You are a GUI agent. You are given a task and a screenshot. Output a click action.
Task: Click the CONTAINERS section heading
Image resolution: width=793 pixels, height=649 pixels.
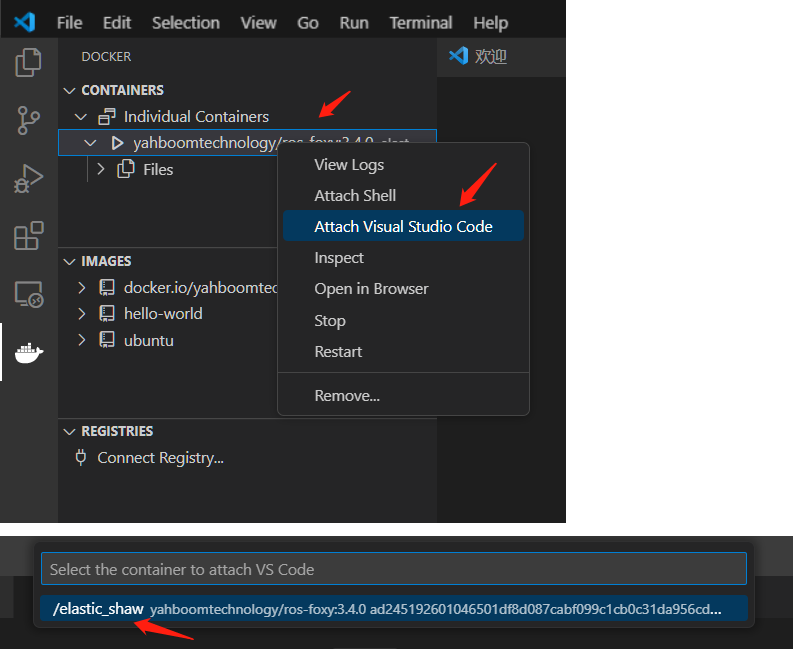click(122, 91)
